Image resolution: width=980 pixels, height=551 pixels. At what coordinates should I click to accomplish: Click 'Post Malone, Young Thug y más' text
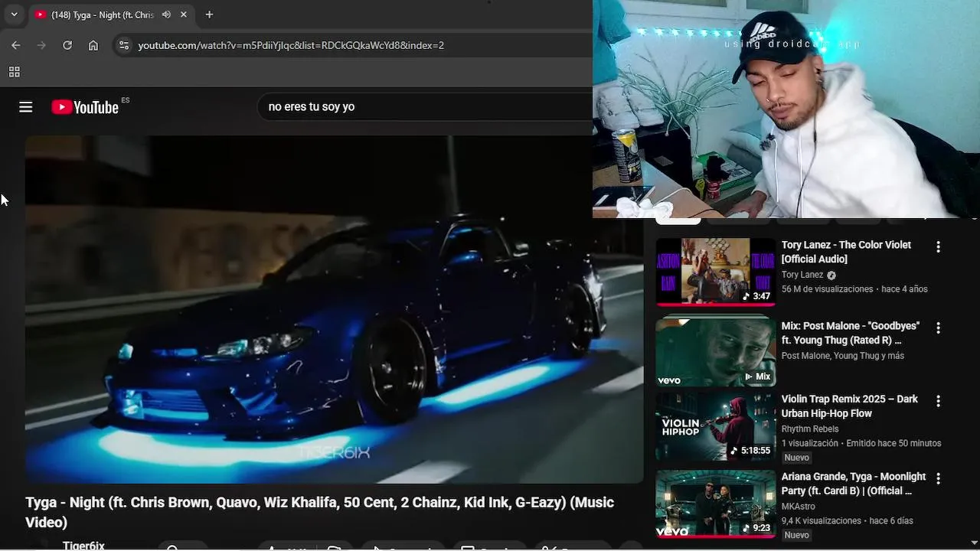click(842, 356)
